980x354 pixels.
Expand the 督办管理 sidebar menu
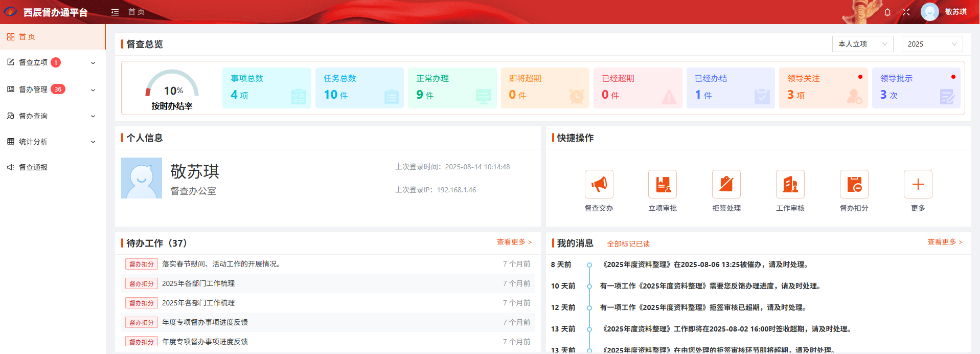coord(51,90)
